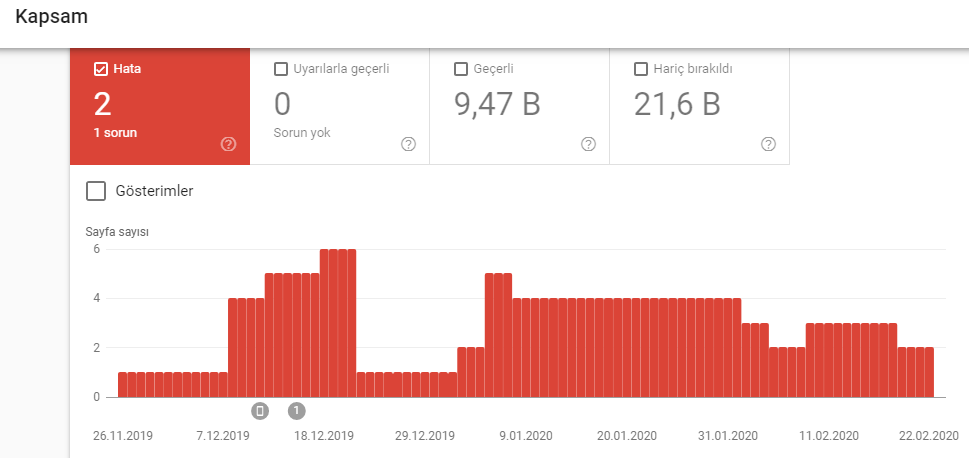Uncheck the Hata checkbox
Image resolution: width=969 pixels, height=458 pixels.
coord(101,69)
